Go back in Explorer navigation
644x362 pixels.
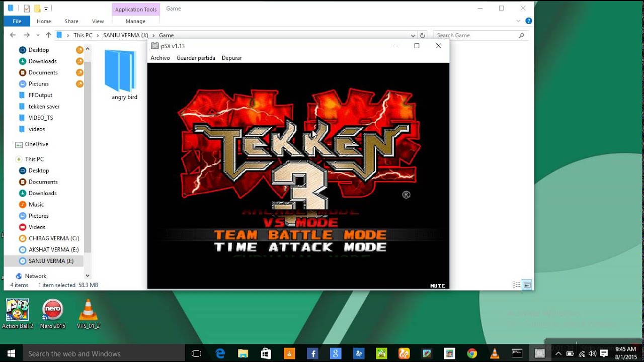pos(13,35)
